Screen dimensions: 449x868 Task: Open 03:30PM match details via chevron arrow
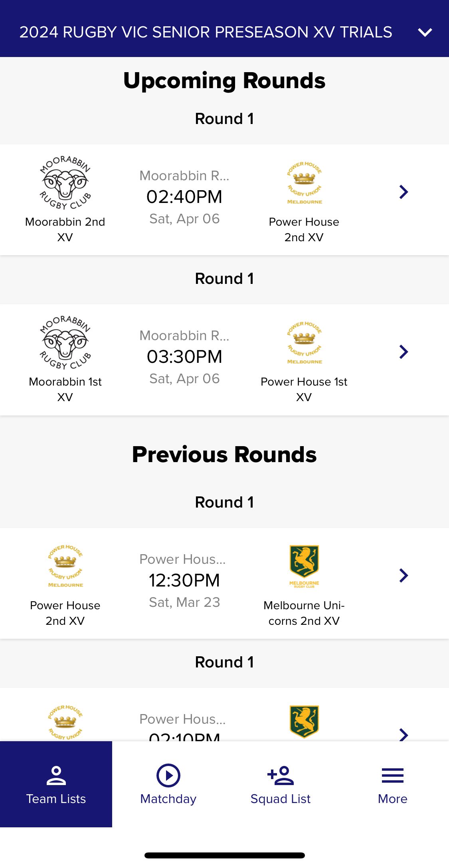404,352
